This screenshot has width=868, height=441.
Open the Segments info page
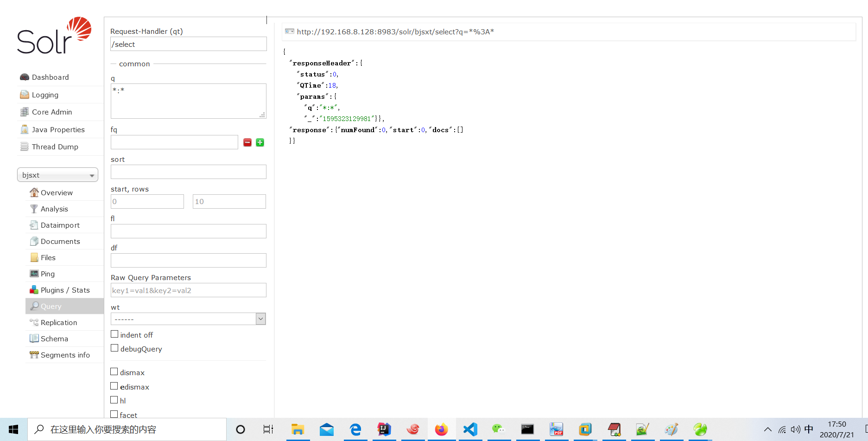64,355
